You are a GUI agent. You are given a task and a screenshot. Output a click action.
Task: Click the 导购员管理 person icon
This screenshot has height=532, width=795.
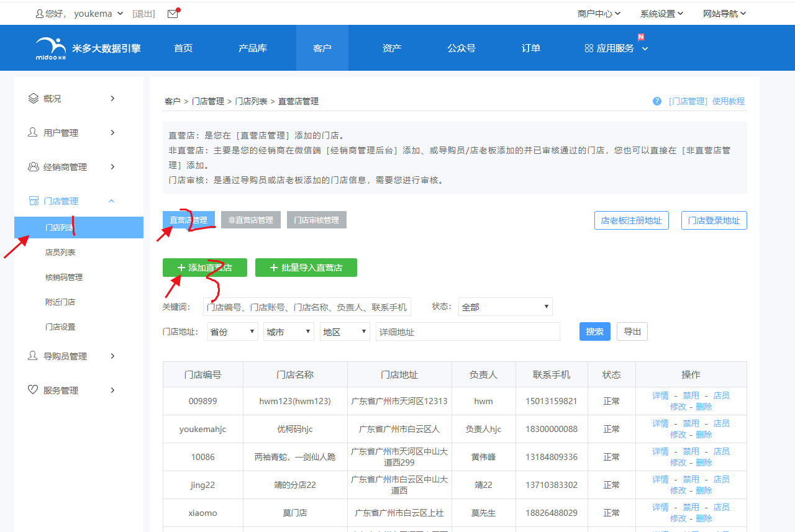point(34,356)
